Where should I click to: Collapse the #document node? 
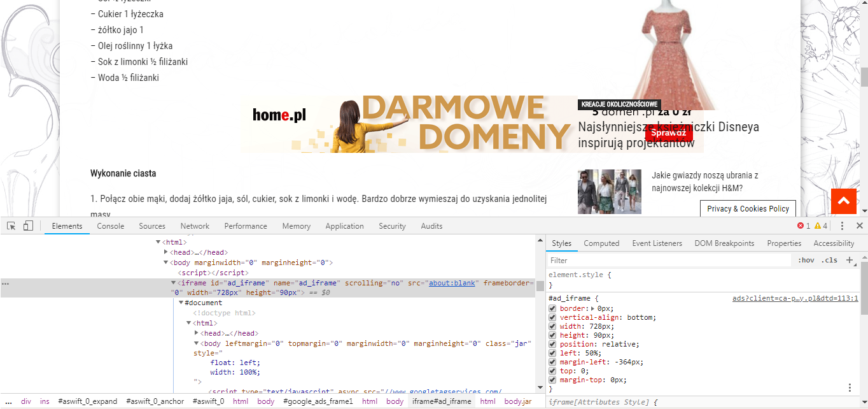(x=181, y=303)
